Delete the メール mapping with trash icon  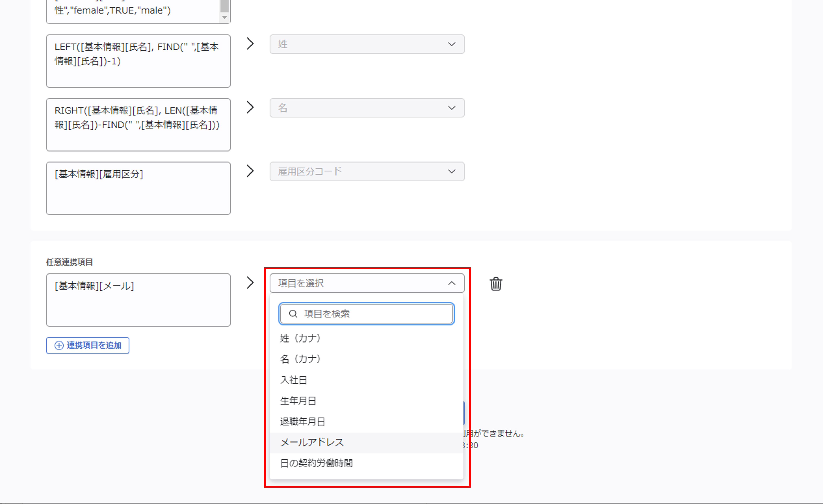496,284
